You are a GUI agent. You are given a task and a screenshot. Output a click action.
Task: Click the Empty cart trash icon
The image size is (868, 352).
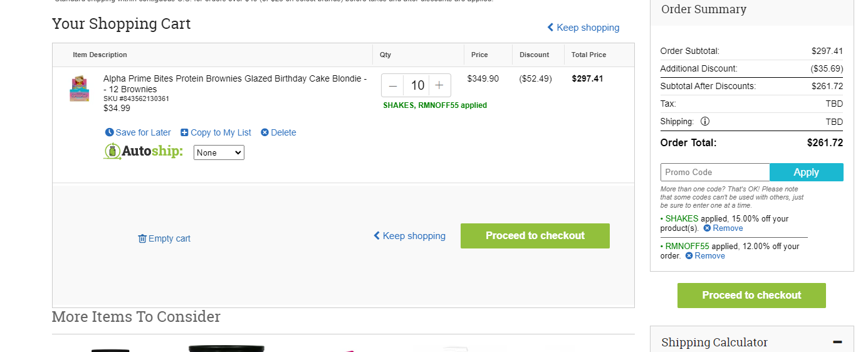click(x=142, y=238)
